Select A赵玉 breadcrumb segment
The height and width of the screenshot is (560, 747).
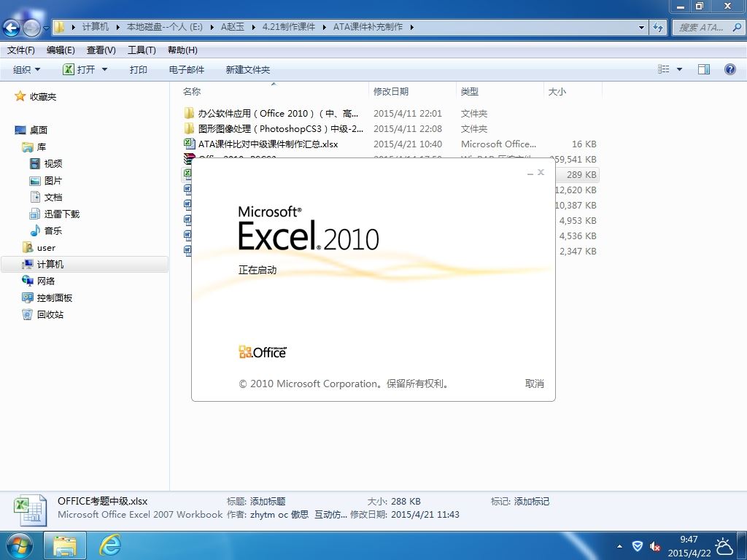[232, 27]
